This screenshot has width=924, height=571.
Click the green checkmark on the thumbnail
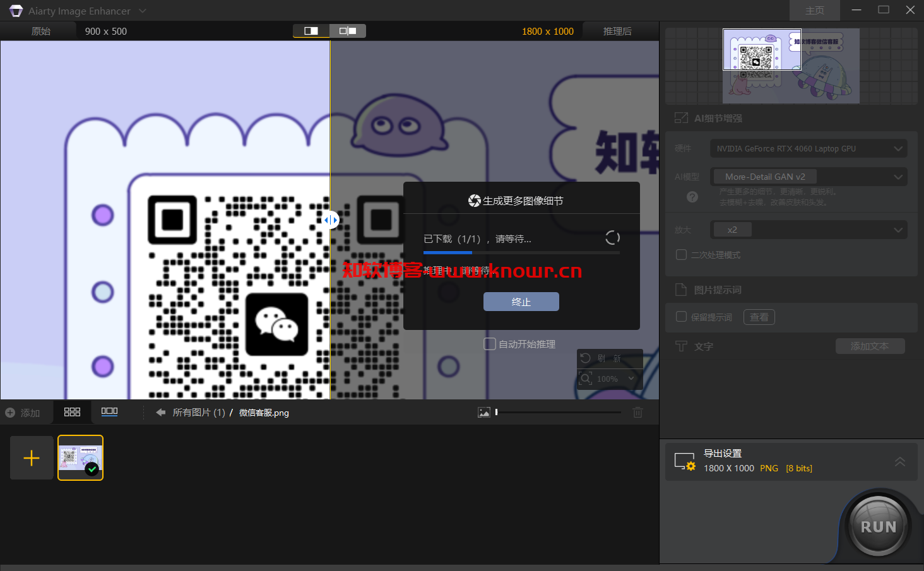[x=92, y=469]
